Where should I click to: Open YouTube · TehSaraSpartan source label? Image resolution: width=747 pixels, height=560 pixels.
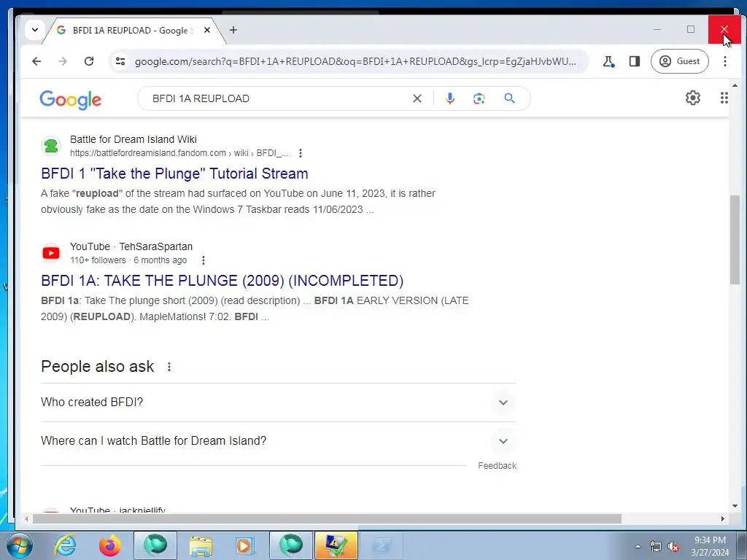131,246
